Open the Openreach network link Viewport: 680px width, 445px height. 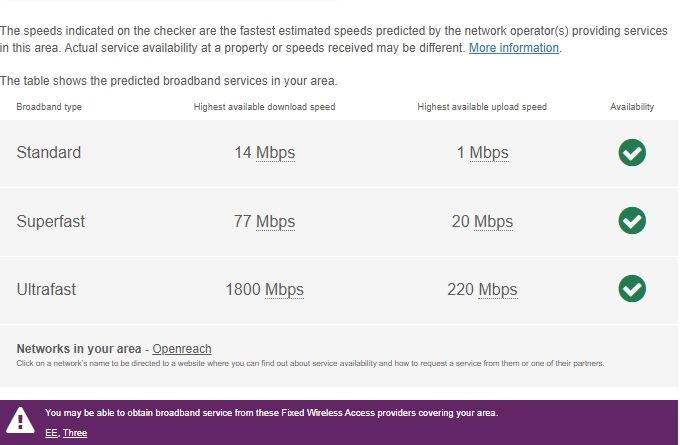tap(182, 349)
